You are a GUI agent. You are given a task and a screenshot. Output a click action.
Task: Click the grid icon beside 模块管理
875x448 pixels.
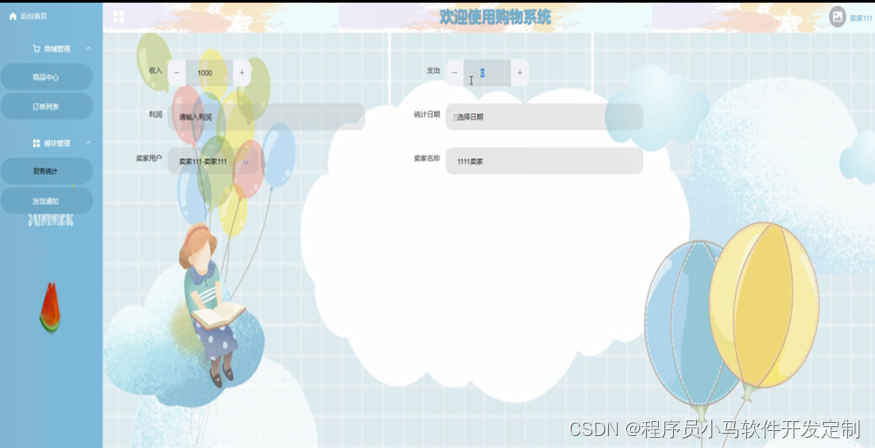[36, 143]
